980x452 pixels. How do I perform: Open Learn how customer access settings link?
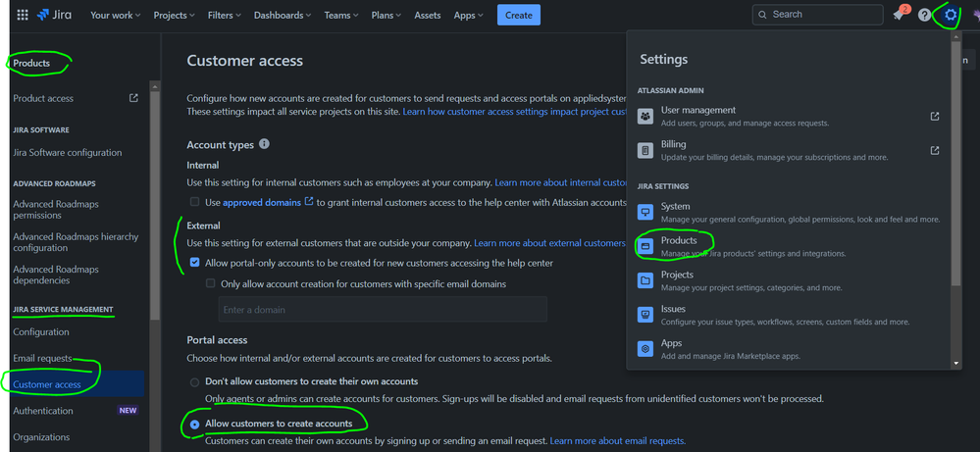(x=514, y=111)
